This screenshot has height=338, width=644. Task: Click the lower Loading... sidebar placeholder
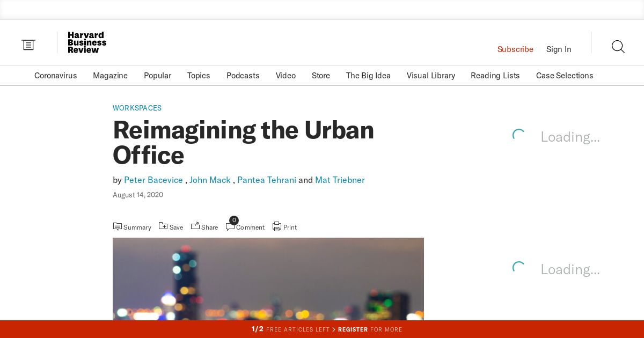tap(556, 269)
